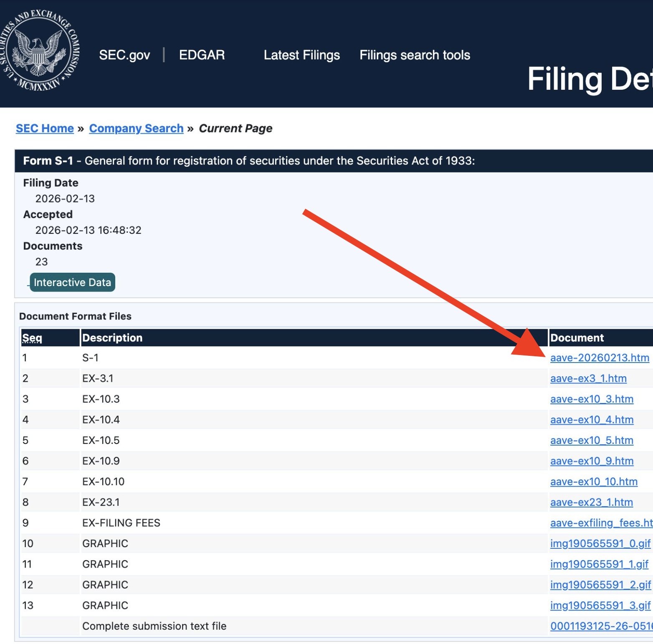
Task: Open the aave-ex10_10.htm exhibit link
Action: tap(594, 482)
